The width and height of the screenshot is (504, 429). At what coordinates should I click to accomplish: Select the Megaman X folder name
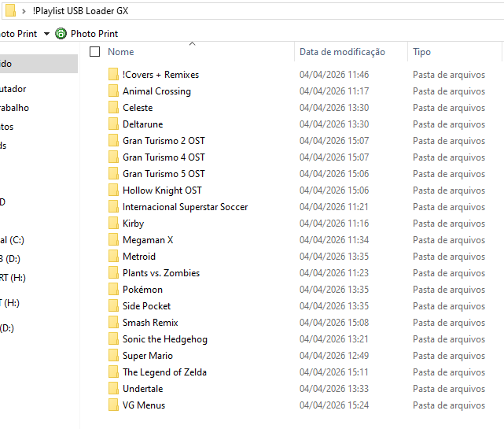pos(148,240)
